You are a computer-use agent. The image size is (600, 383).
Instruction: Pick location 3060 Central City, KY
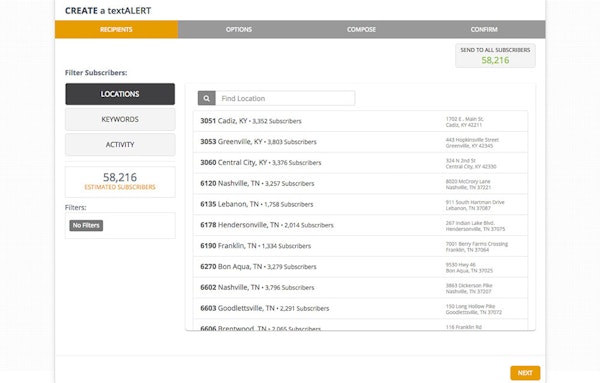click(360, 163)
